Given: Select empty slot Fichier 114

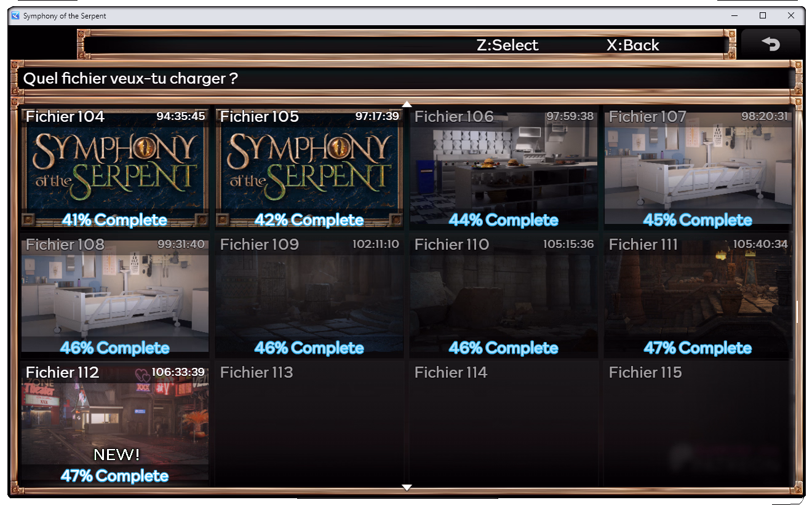Looking at the screenshot, I should tap(504, 424).
